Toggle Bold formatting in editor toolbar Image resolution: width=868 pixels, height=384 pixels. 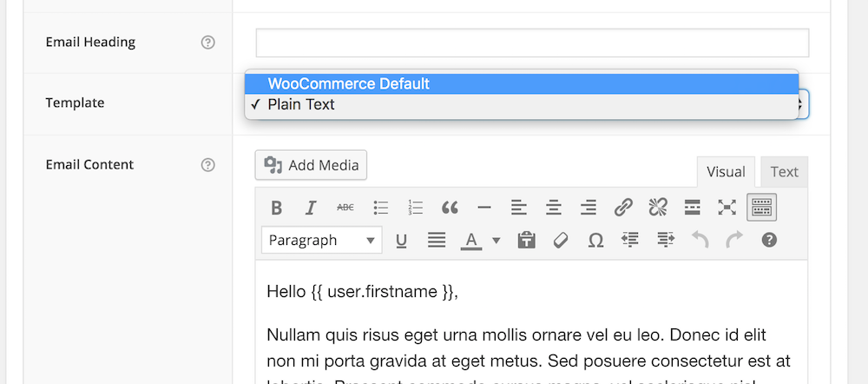(276, 208)
